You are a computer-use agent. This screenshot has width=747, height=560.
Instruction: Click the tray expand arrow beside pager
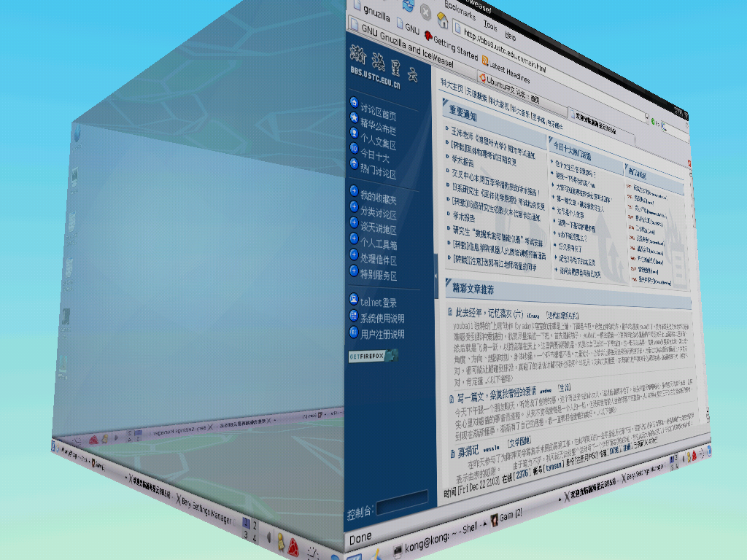pyautogui.click(x=268, y=537)
